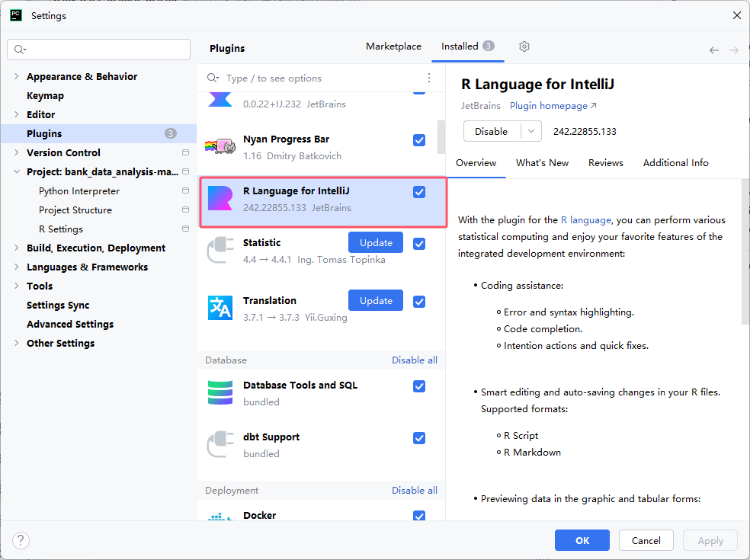This screenshot has width=750, height=560.
Task: Click the description pane vertical scrollbar
Action: coord(745,251)
